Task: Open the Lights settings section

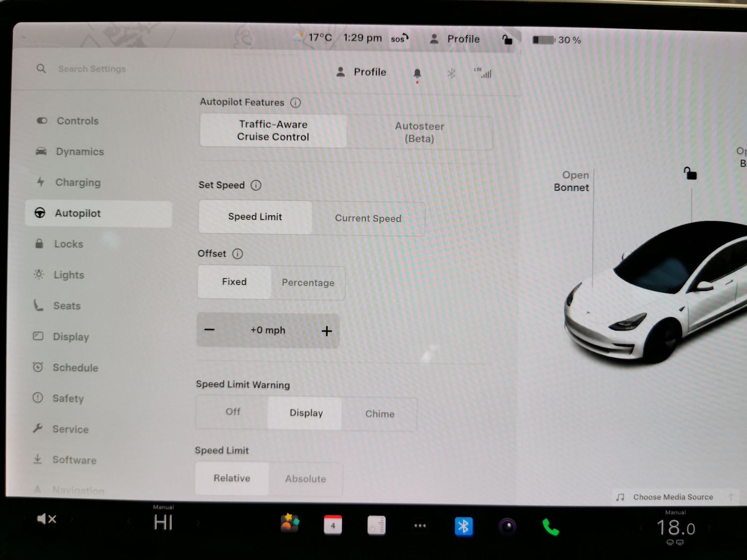Action: coord(68,275)
